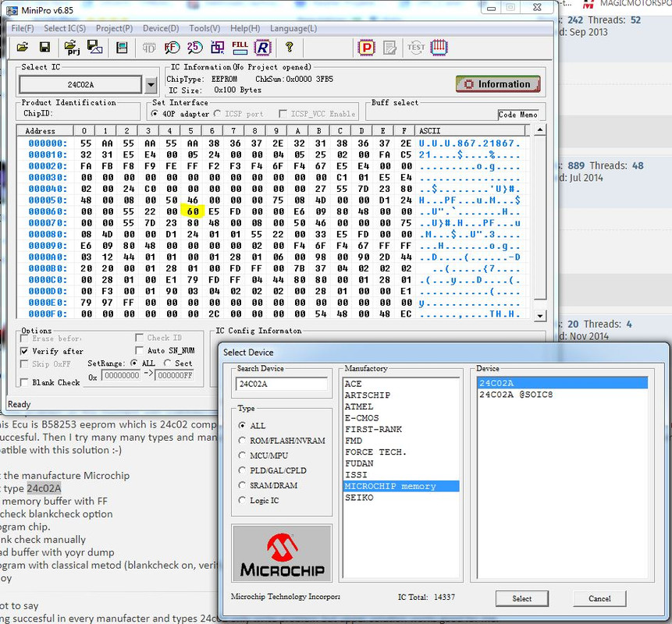Viewport: 672px width, 624px height.
Task: Select the ICSP port radio button
Action: pos(217,114)
